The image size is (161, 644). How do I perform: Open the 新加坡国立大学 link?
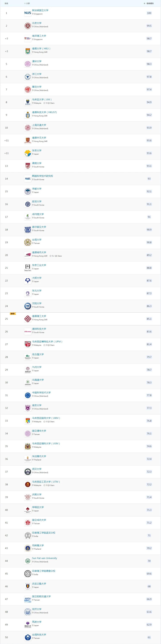pyautogui.click(x=40, y=10)
